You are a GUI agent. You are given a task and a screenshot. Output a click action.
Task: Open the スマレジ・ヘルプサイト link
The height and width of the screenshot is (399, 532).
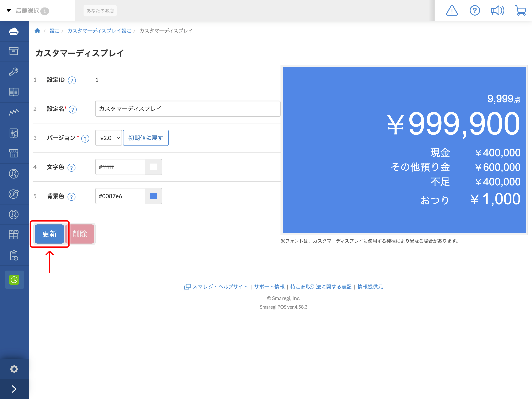(x=220, y=286)
